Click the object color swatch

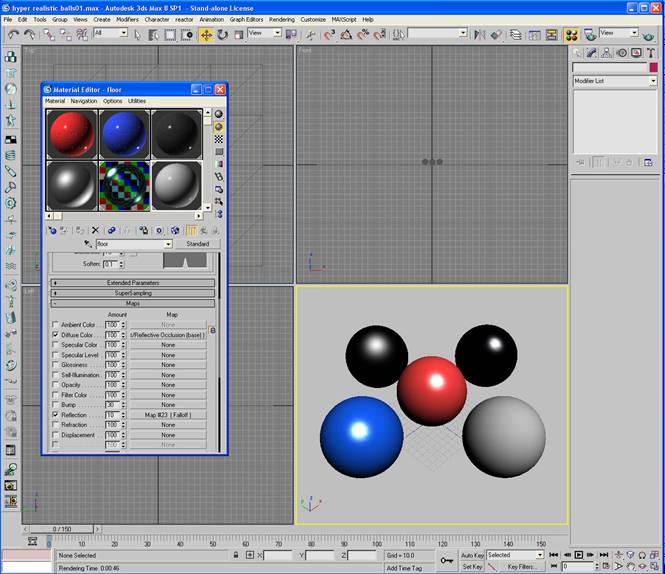click(x=653, y=67)
